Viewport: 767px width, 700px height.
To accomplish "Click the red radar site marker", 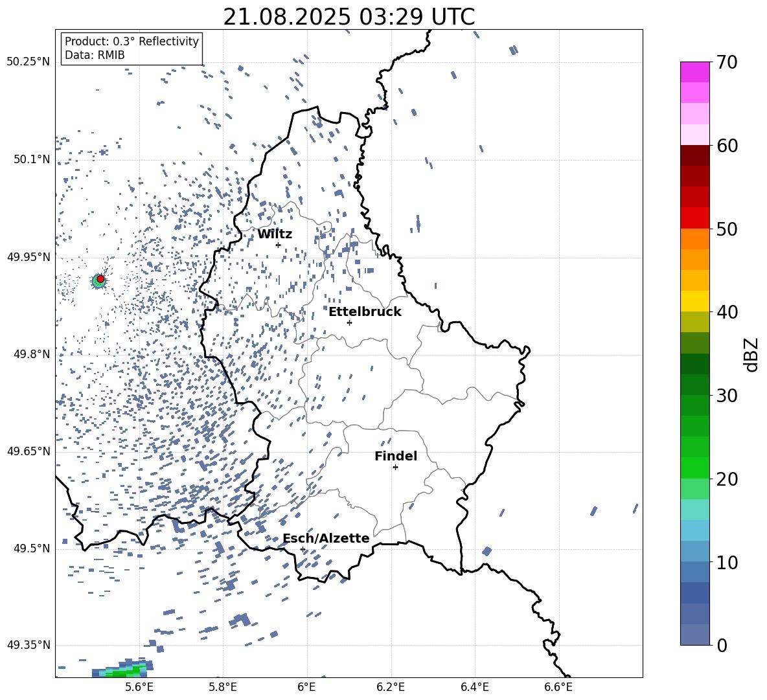I will 100,279.
